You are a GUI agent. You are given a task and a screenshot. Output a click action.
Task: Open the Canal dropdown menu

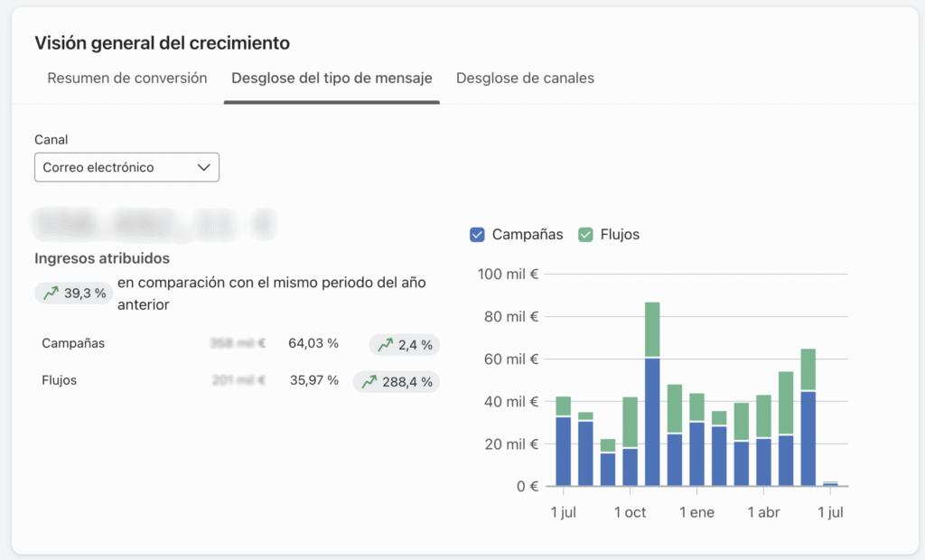tap(126, 167)
